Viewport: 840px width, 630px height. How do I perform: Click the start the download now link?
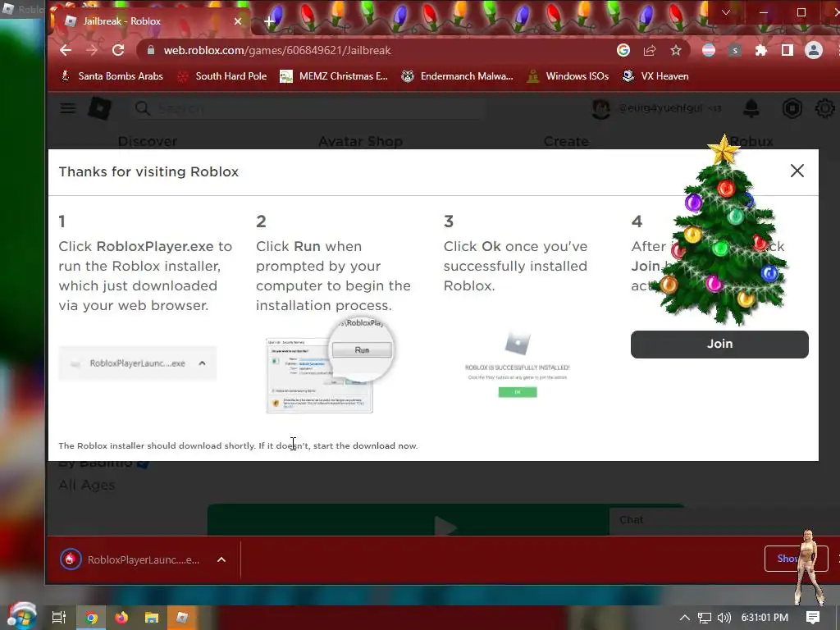coord(365,445)
